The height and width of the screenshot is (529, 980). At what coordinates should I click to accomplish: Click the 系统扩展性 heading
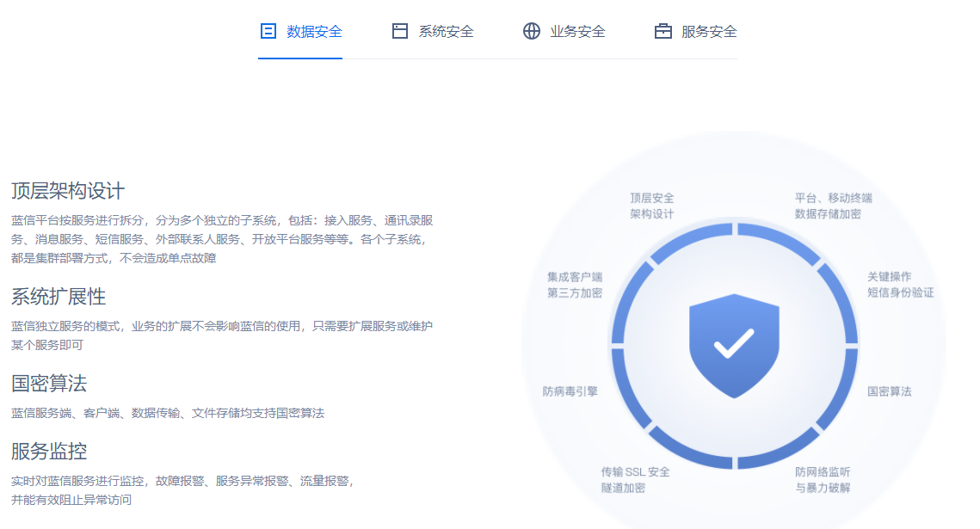pyautogui.click(x=59, y=297)
